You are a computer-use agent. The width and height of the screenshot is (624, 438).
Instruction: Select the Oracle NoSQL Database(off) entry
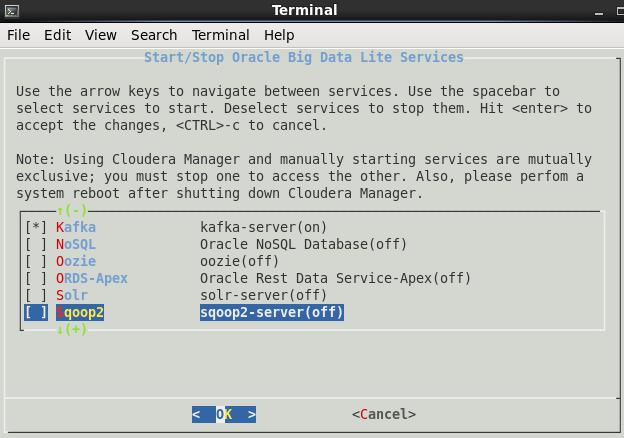click(x=303, y=244)
